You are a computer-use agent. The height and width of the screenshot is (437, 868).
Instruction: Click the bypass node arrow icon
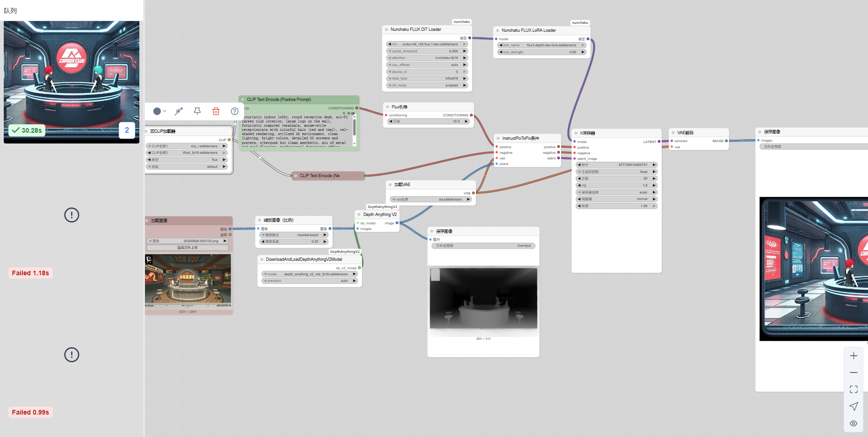(179, 111)
